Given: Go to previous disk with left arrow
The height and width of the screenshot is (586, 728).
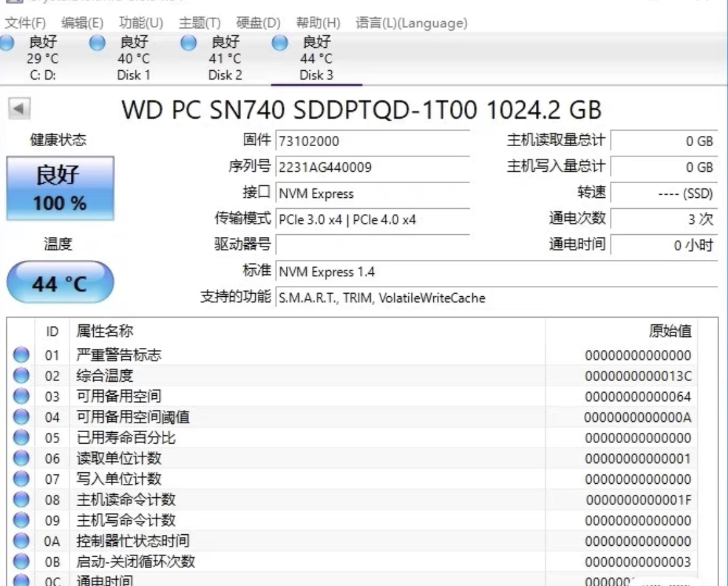Looking at the screenshot, I should click(x=19, y=109).
